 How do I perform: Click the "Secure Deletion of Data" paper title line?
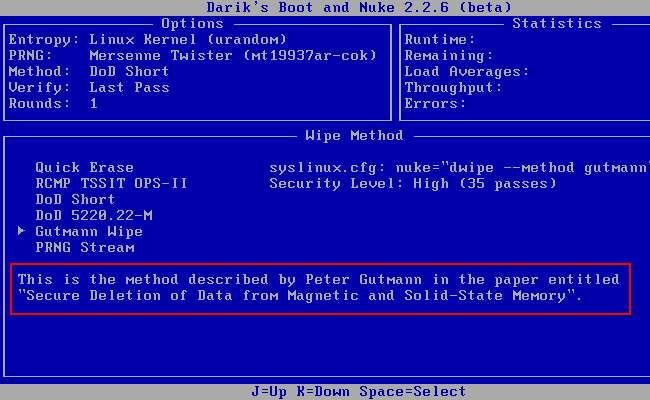pos(300,296)
